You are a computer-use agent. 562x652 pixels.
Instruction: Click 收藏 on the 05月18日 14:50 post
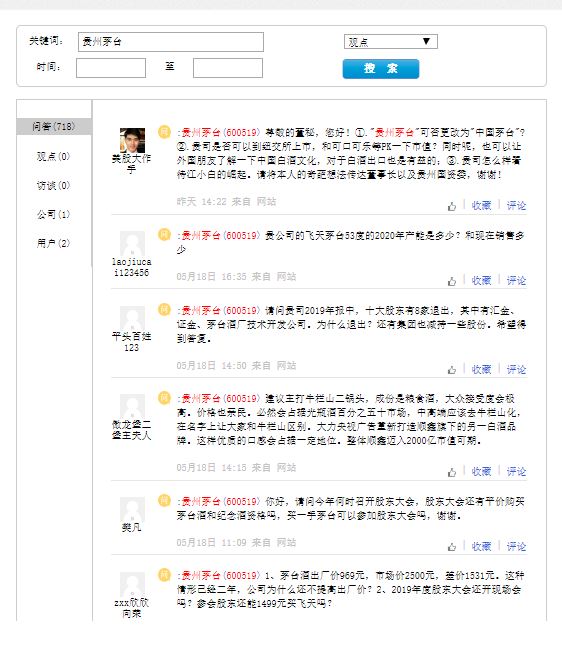click(x=481, y=369)
